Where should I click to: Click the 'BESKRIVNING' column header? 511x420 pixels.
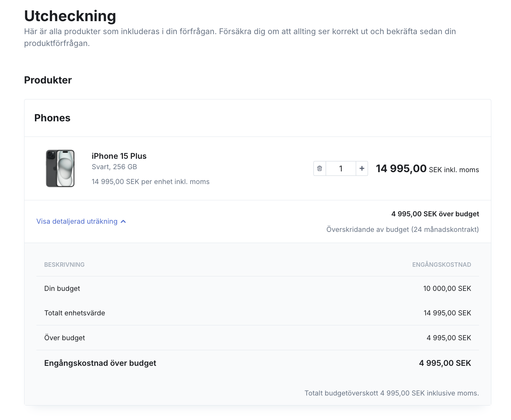point(64,265)
